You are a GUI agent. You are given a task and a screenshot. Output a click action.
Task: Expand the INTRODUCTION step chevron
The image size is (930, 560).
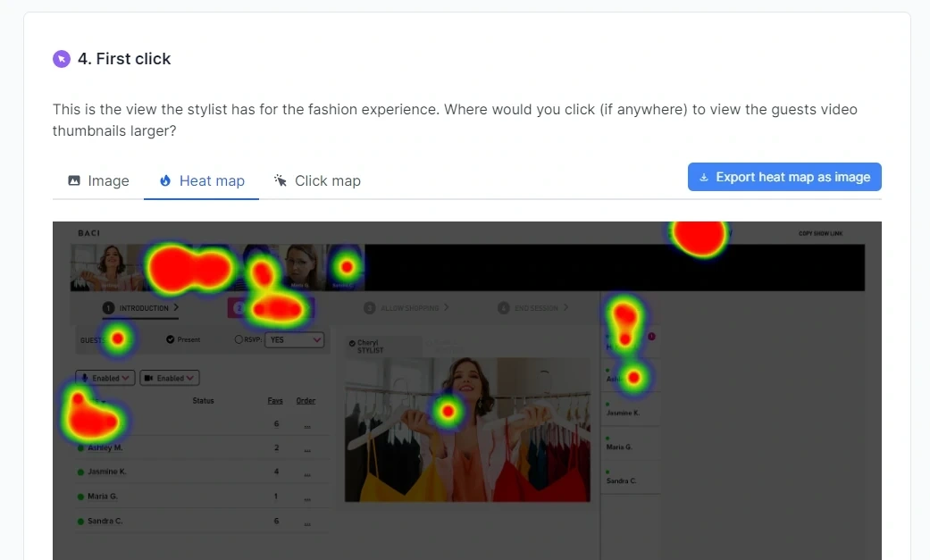tap(176, 307)
